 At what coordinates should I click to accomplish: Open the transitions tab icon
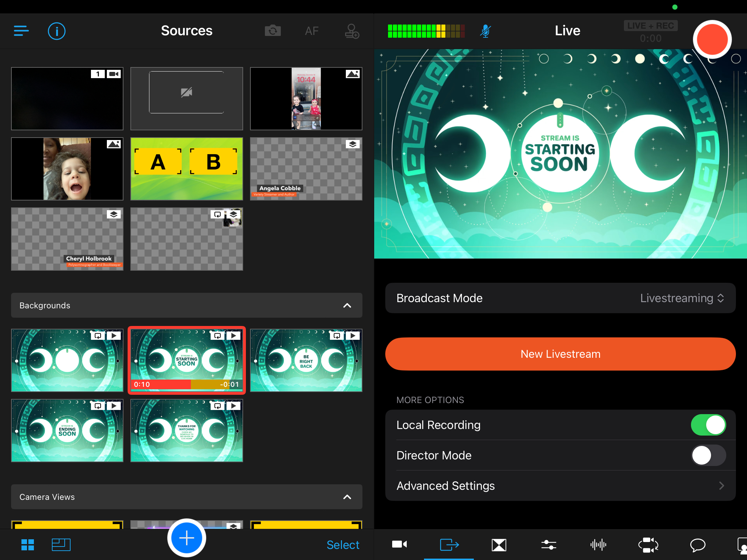pyautogui.click(x=499, y=545)
